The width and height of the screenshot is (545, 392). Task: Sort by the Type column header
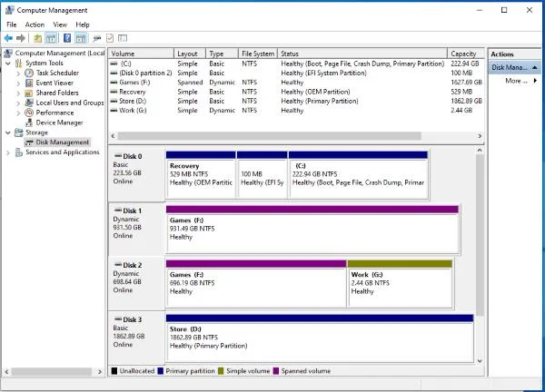coord(223,54)
